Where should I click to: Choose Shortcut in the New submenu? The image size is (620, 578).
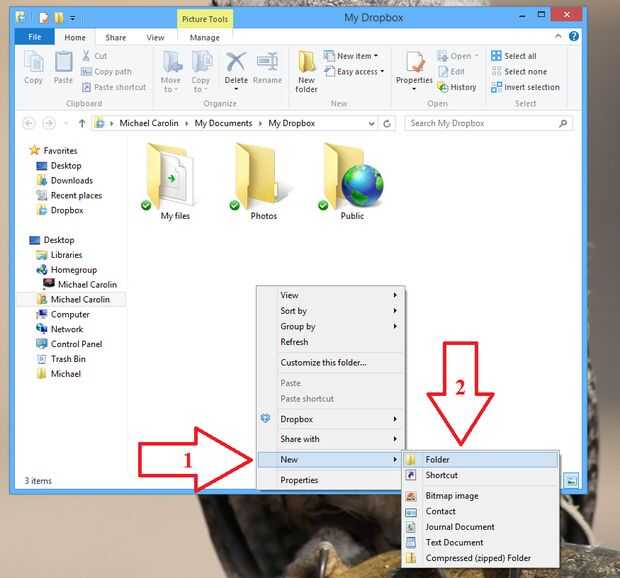[x=481, y=475]
